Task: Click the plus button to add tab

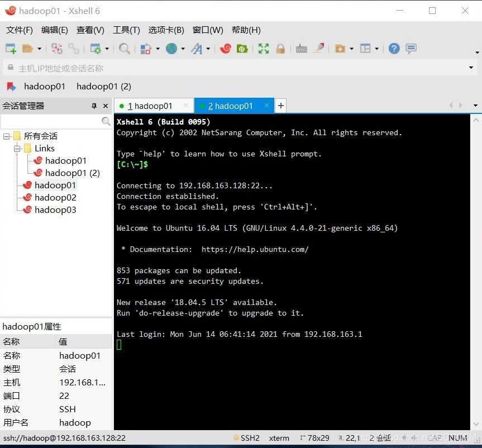Action: [x=281, y=106]
